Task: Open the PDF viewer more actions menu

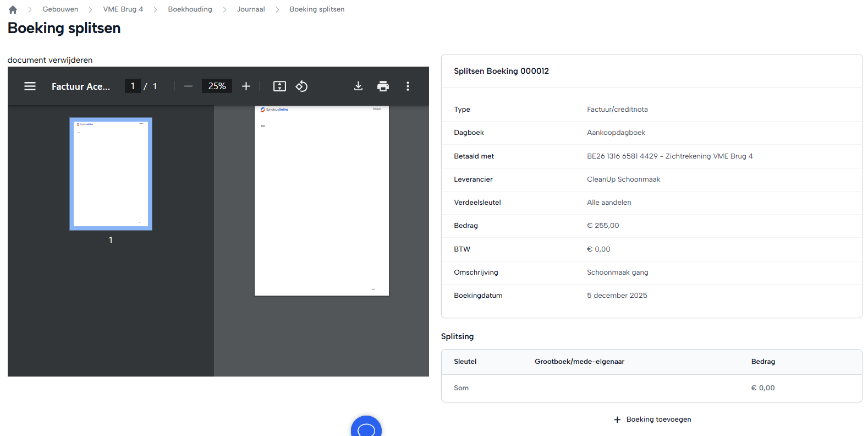Action: (x=408, y=86)
